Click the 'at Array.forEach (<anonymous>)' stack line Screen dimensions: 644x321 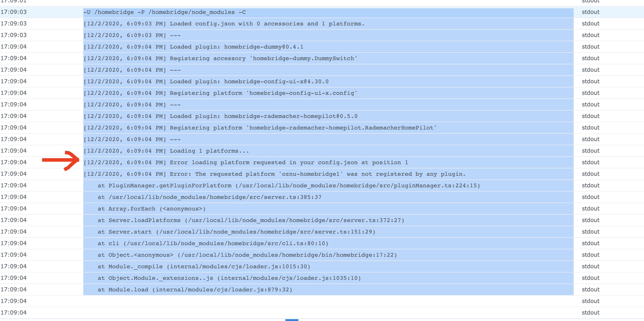(151, 209)
